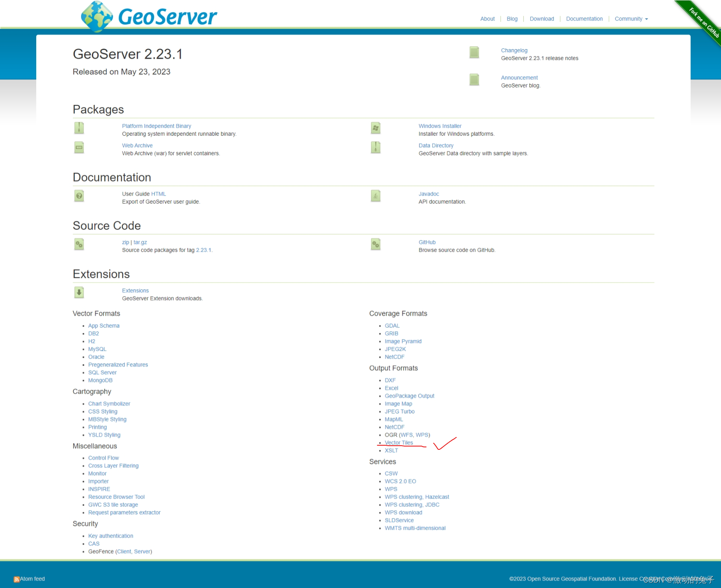Click the Javadoc icon

376,196
